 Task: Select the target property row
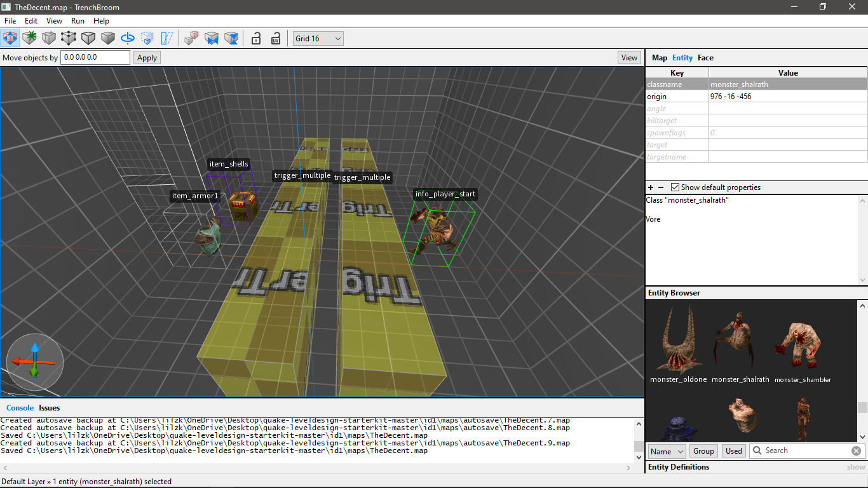click(756, 145)
